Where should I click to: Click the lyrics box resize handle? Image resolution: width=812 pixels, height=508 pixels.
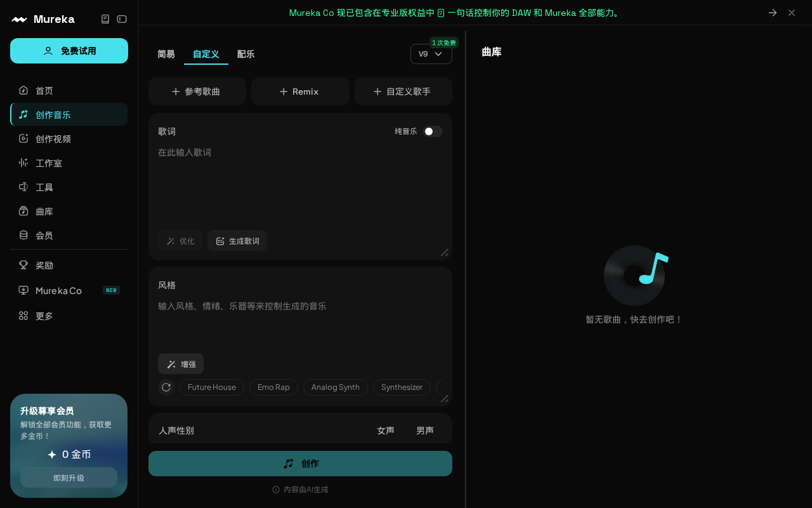point(445,253)
